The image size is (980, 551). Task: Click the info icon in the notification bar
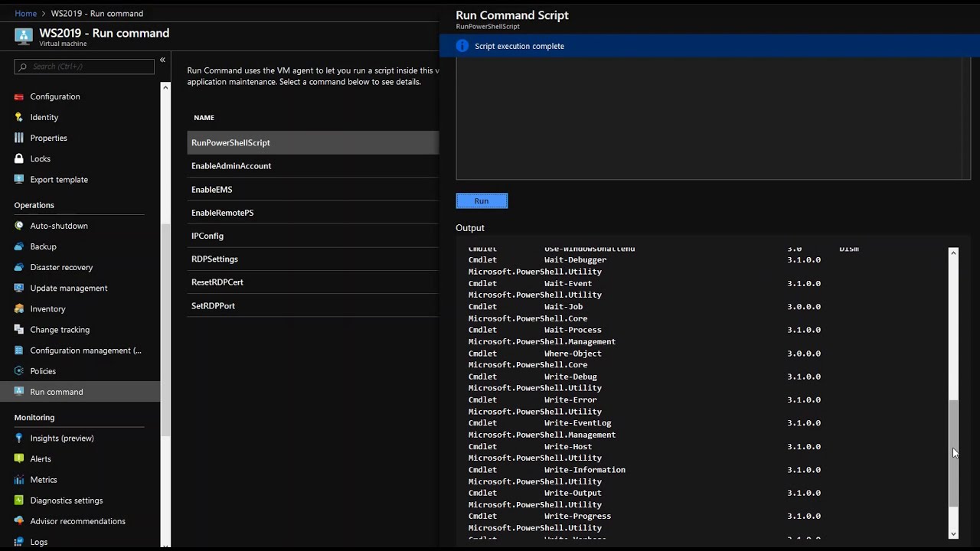pos(462,46)
